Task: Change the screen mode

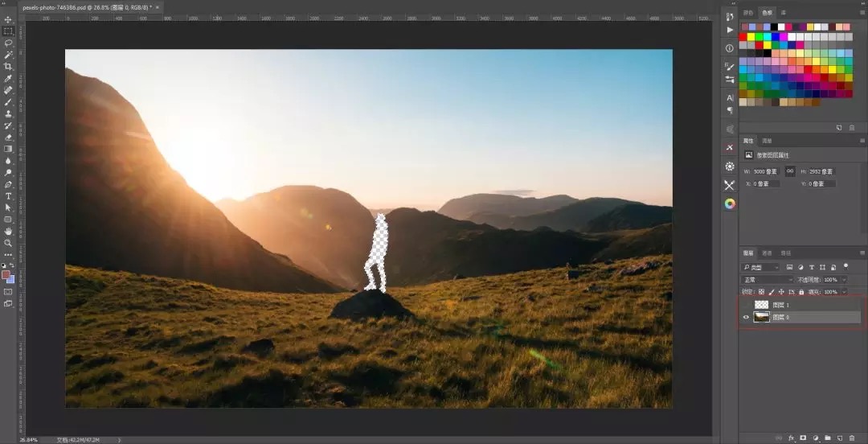Action: click(8, 303)
